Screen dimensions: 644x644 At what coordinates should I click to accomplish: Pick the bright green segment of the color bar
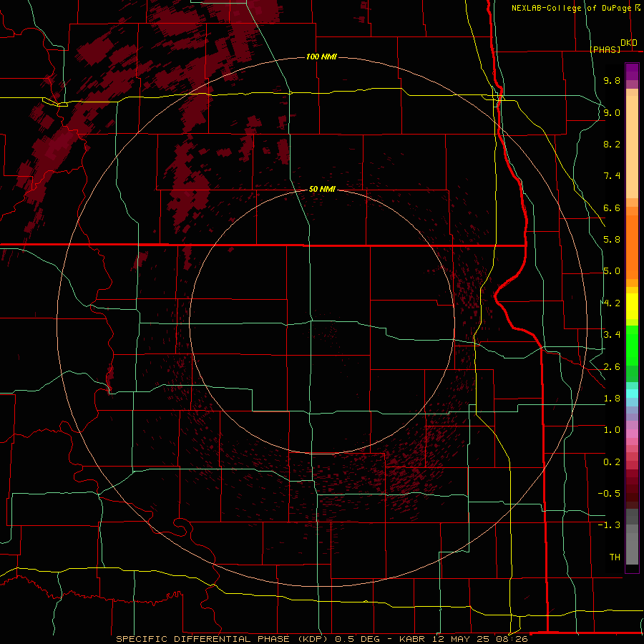click(x=632, y=345)
